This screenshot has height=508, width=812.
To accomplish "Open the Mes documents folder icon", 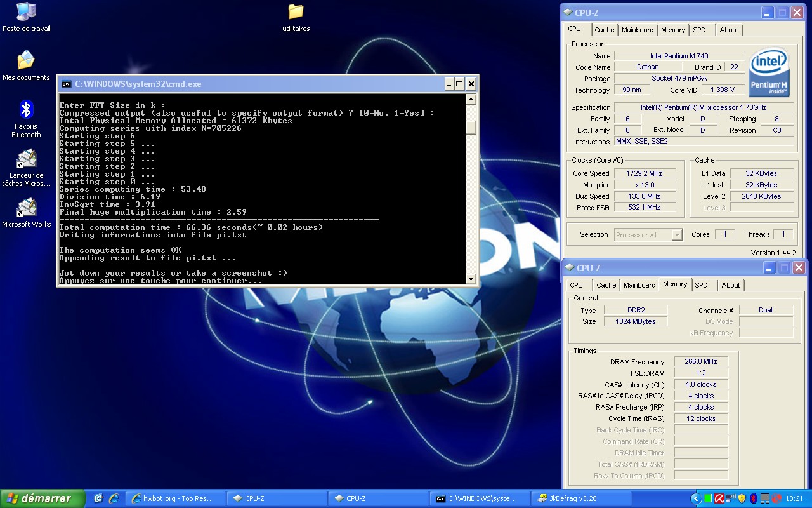I will pos(26,65).
